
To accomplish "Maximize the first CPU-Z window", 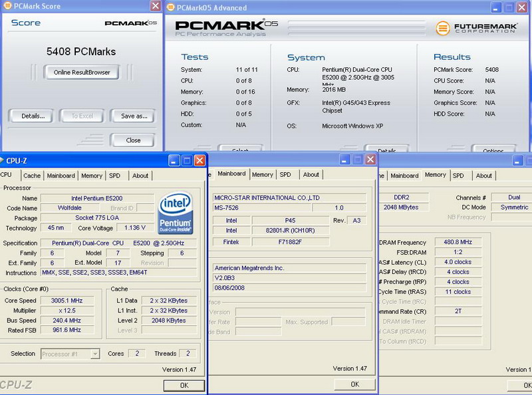I will coord(187,160).
